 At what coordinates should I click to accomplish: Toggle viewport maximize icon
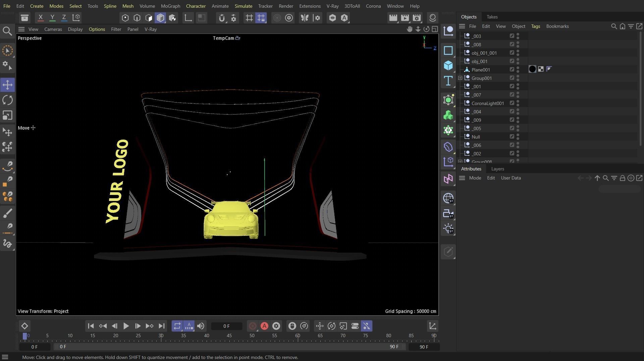pyautogui.click(x=435, y=29)
